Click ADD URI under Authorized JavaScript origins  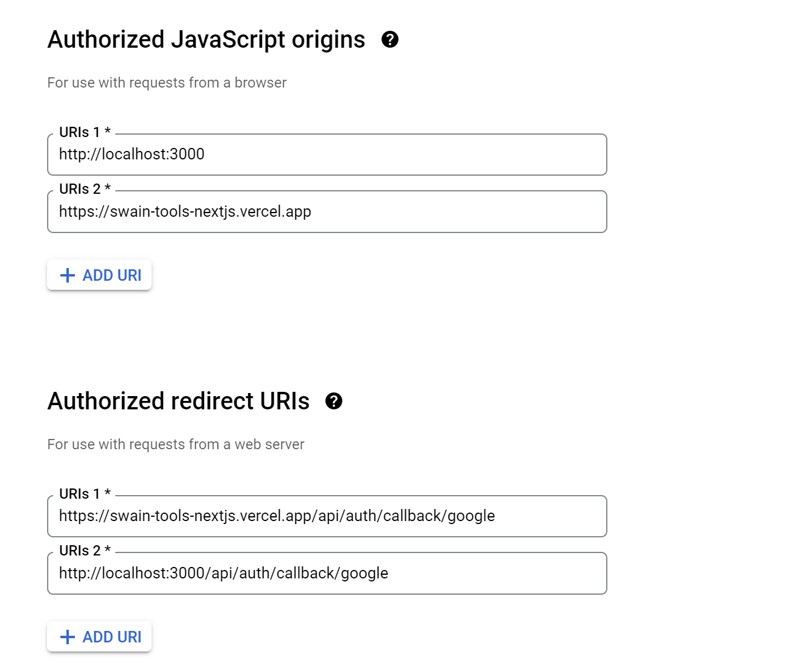point(99,275)
